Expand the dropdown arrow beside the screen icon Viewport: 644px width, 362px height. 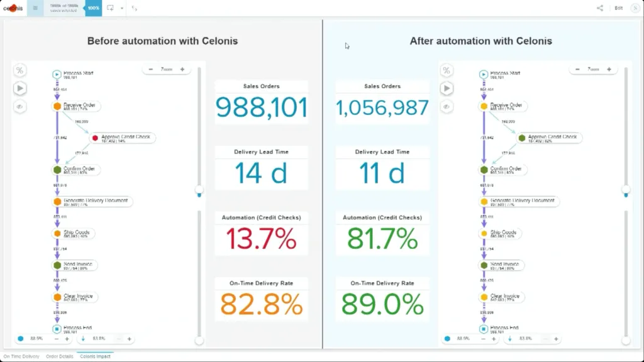pyautogui.click(x=122, y=8)
